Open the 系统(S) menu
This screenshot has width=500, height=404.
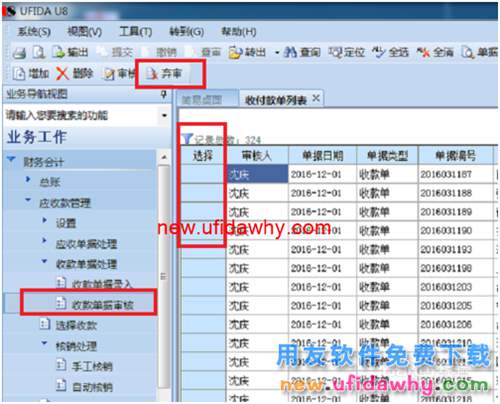coord(34,32)
